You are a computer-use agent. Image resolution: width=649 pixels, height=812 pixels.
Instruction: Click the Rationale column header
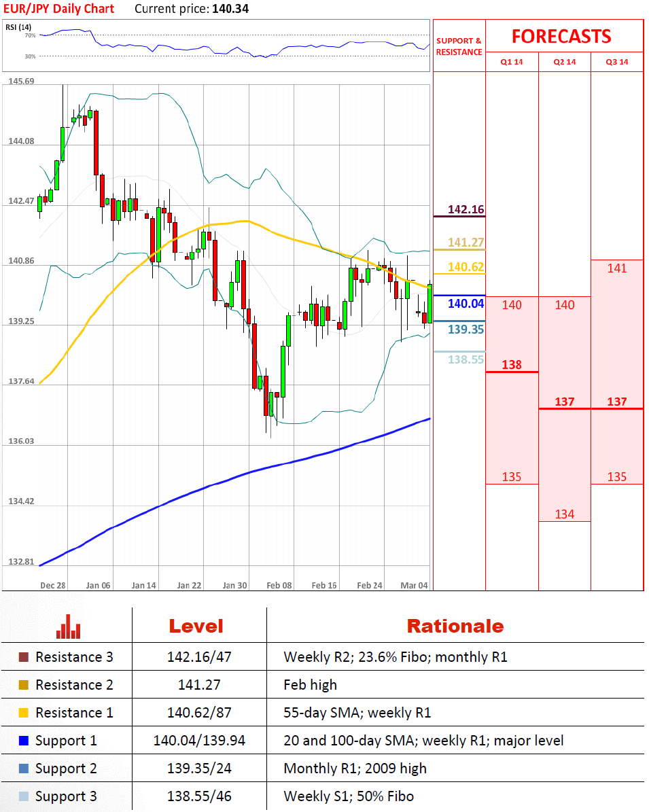click(455, 626)
